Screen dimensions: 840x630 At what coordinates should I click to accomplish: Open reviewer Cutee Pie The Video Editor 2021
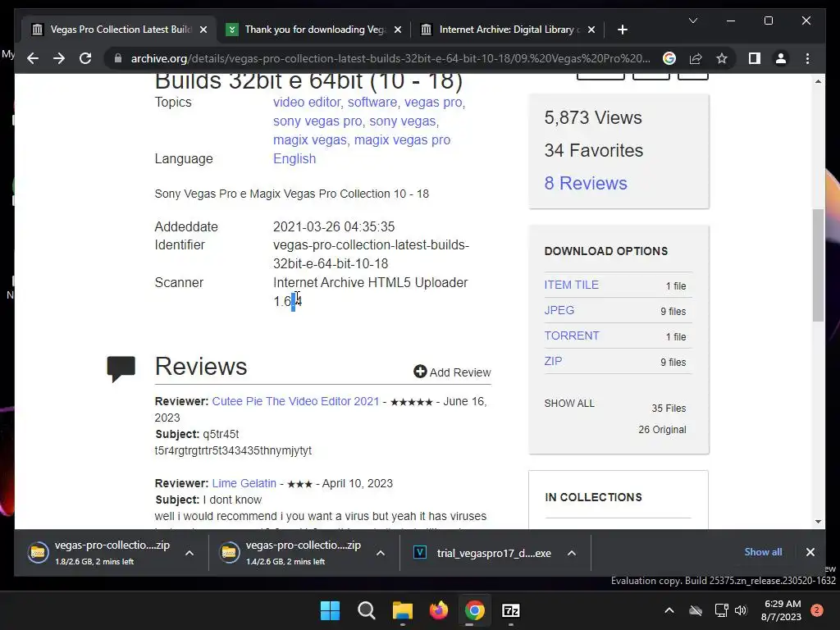point(295,401)
